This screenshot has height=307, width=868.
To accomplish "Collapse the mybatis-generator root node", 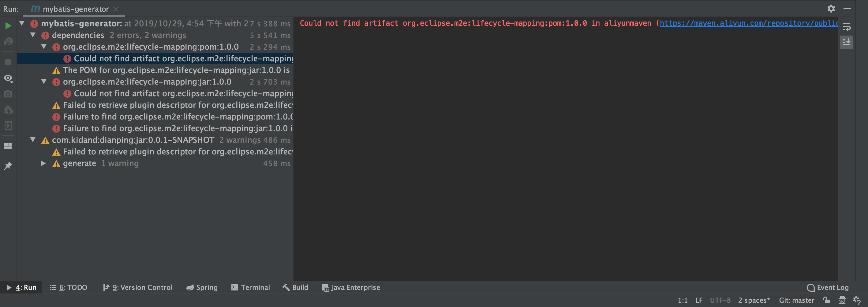I will click(x=22, y=23).
